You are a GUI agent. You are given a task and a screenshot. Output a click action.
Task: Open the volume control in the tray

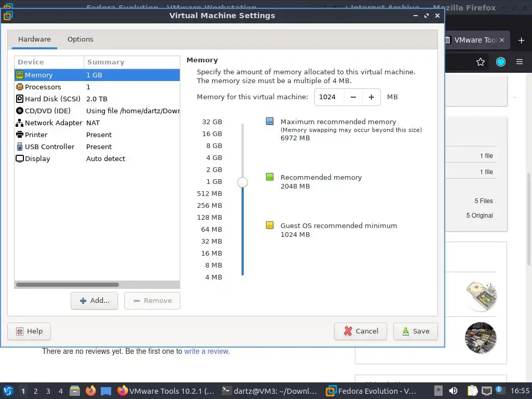coord(453,391)
